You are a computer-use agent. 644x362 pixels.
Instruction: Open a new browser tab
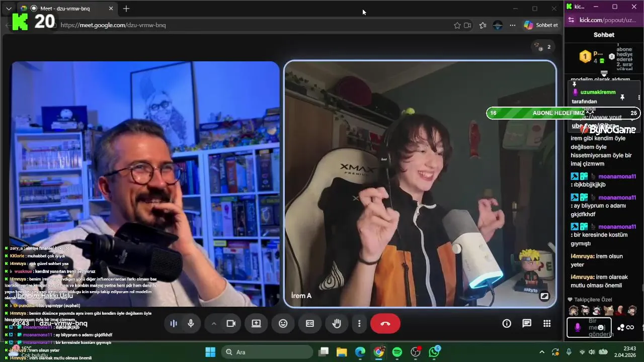point(126,9)
